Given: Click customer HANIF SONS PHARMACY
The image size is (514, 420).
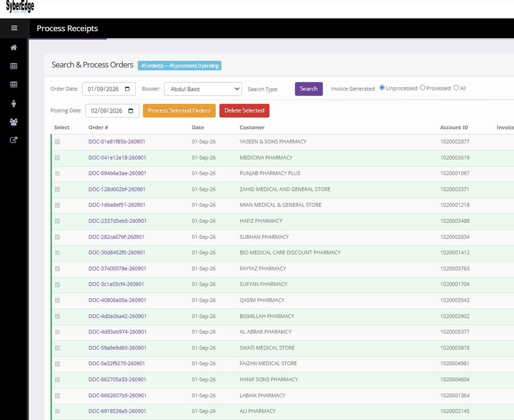Looking at the screenshot, I should click(268, 379).
